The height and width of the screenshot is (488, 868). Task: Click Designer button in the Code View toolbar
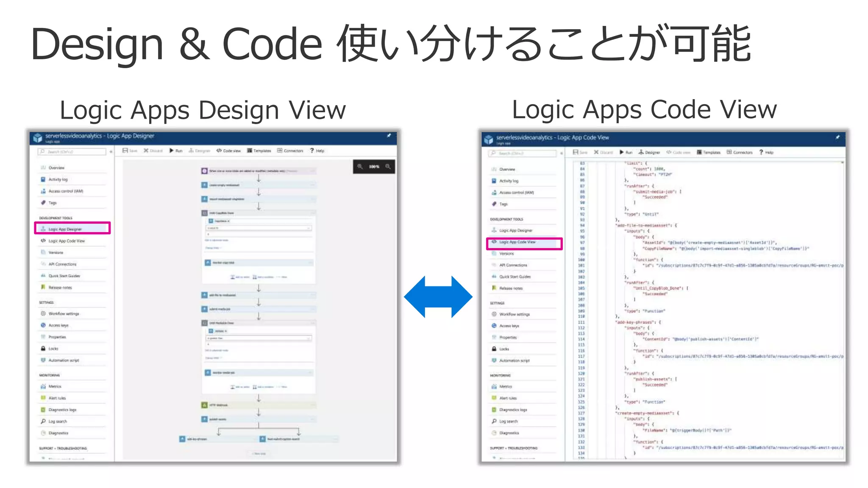(x=649, y=152)
